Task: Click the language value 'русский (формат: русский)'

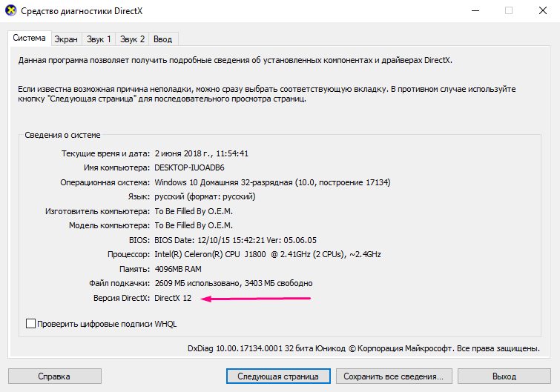Action: (x=205, y=196)
